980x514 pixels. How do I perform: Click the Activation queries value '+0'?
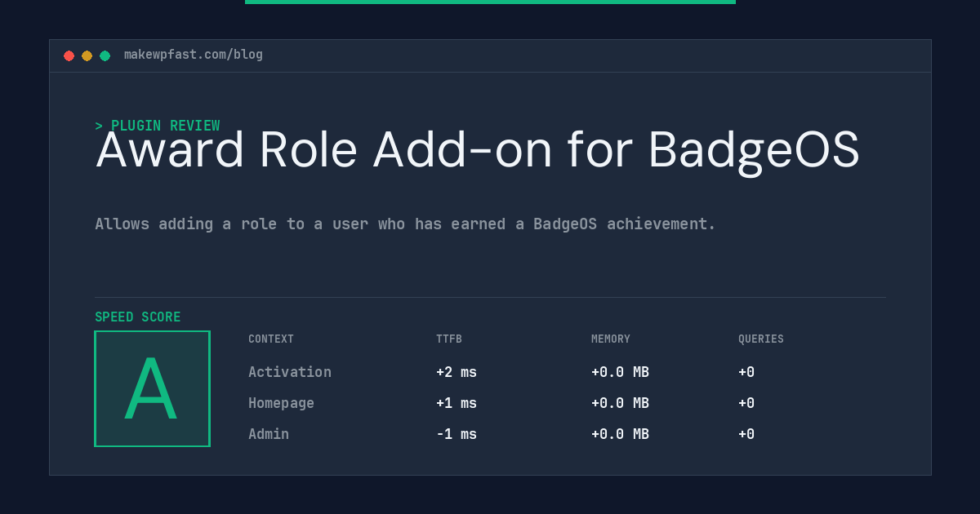[746, 372]
